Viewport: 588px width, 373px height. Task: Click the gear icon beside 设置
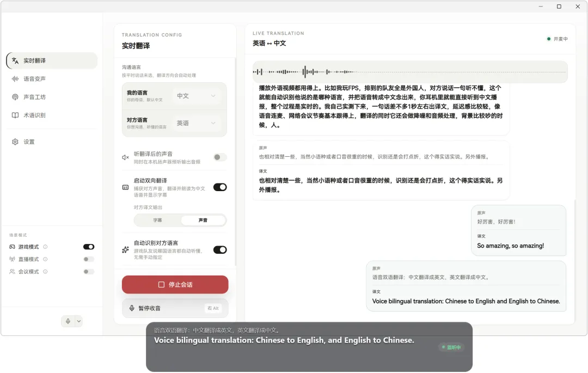(x=15, y=142)
